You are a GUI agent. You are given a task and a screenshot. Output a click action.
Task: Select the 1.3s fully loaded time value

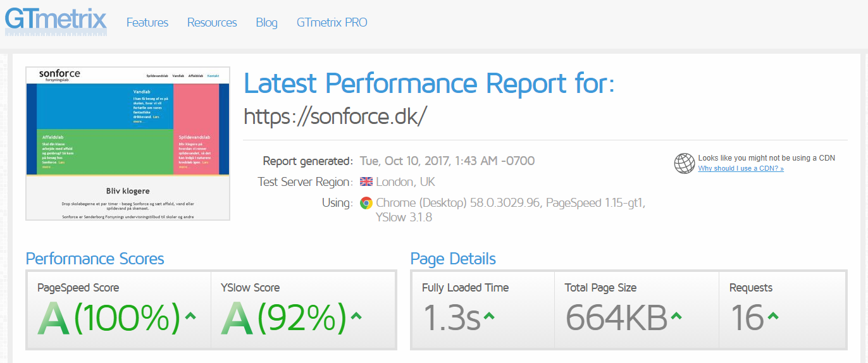(451, 317)
